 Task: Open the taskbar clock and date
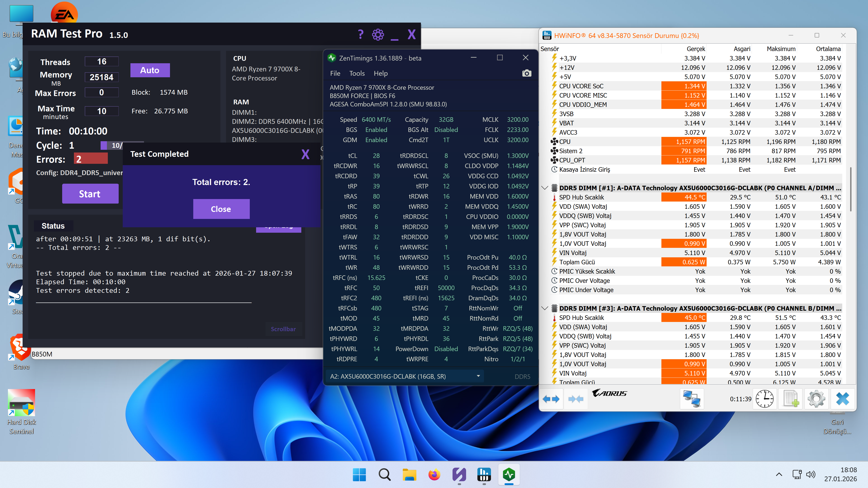coord(841,474)
